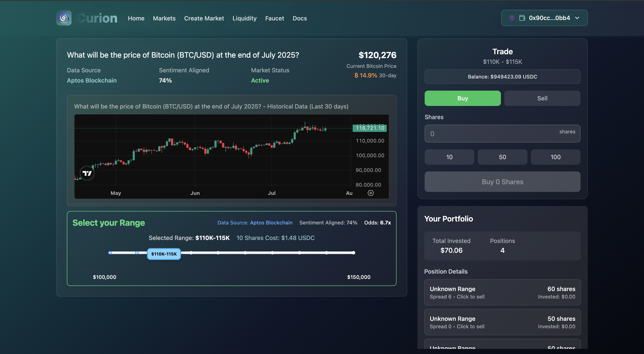Click the May label on chart axis
This screenshot has width=644, height=354.
tap(115, 193)
